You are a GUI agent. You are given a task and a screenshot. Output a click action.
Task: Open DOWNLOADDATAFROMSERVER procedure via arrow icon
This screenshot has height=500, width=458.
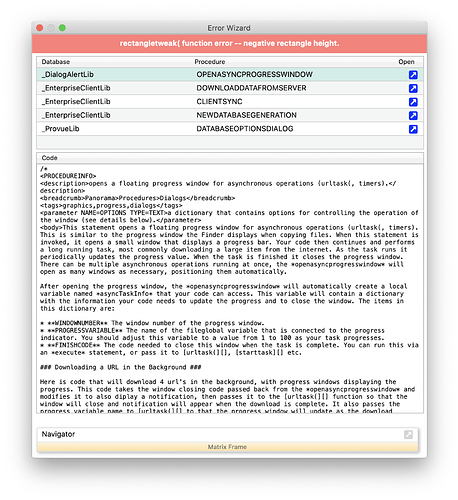[x=413, y=88]
